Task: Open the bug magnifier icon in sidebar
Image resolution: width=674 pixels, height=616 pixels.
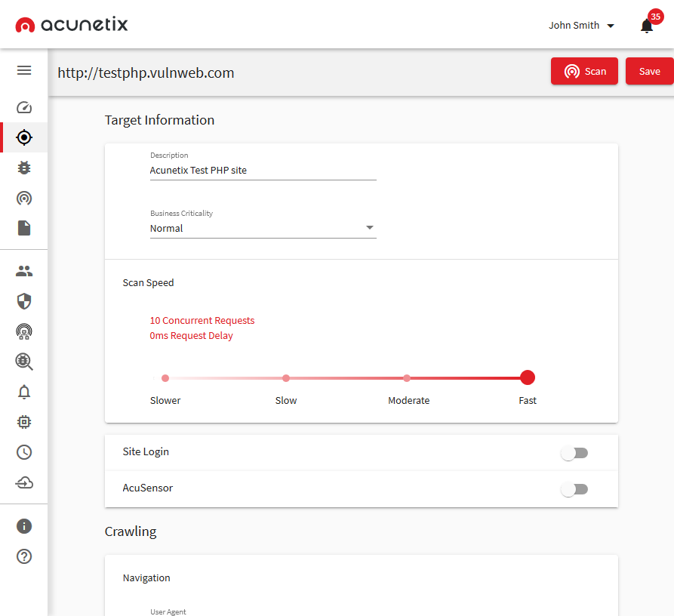Action: (x=24, y=362)
